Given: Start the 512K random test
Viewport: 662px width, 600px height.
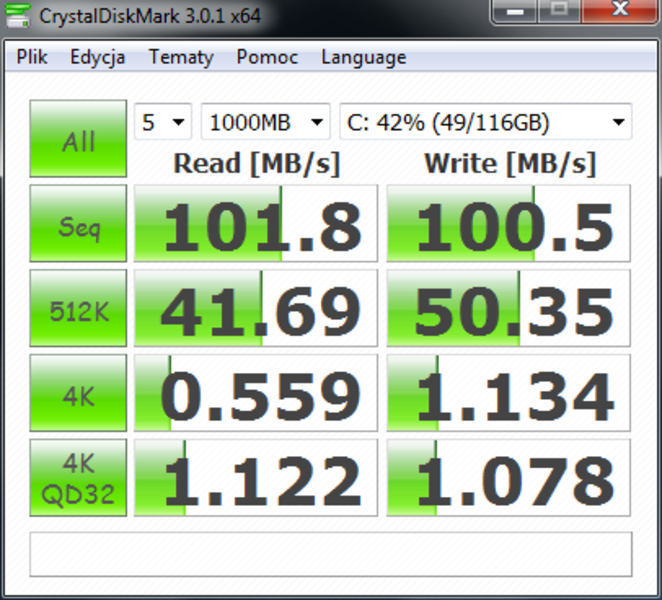Looking at the screenshot, I should click(78, 308).
